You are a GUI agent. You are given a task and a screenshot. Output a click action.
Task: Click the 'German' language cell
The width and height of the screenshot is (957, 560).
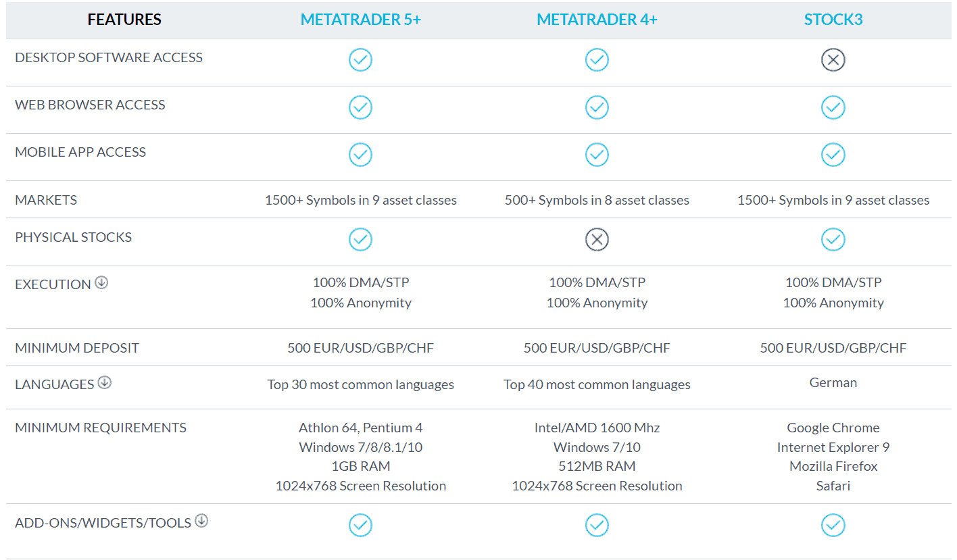pos(833,382)
